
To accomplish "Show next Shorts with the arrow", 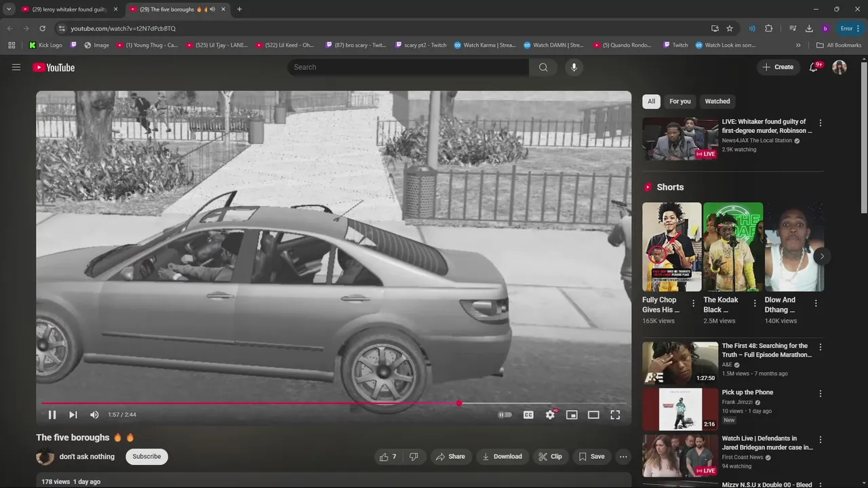I will point(822,256).
